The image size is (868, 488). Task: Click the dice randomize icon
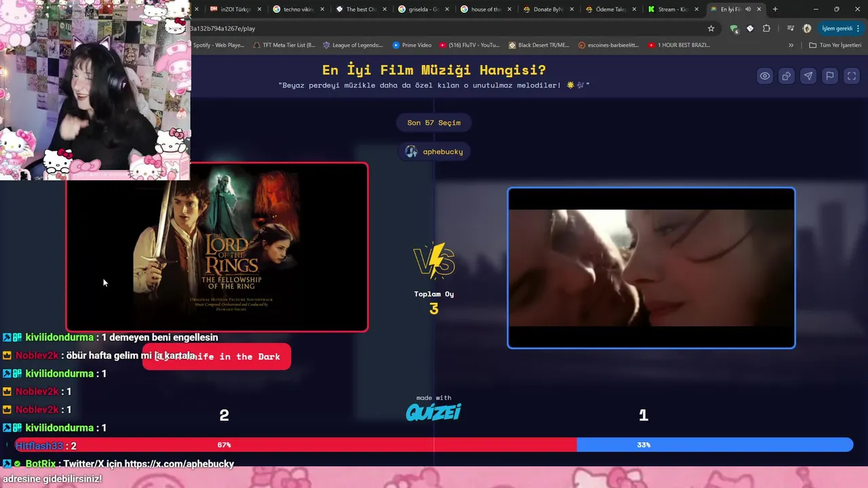[x=786, y=76]
